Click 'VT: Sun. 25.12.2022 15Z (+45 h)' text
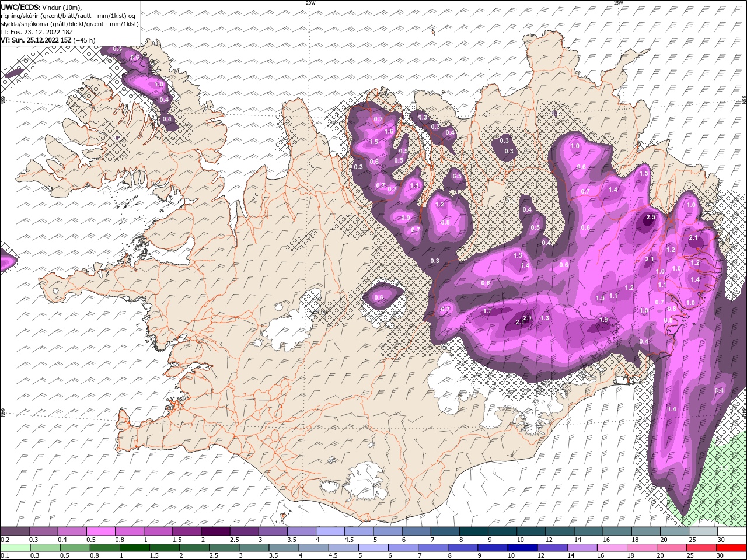Screen dimensions: 747x560 (48, 40)
